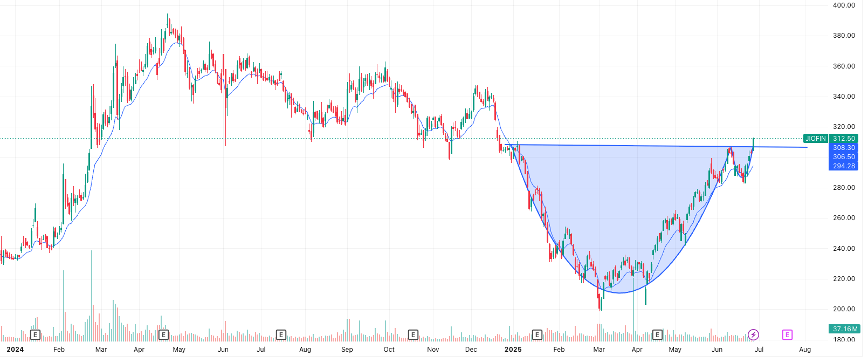Click the 380.00 price axis label
The height and width of the screenshot is (362, 868).
pyautogui.click(x=844, y=36)
